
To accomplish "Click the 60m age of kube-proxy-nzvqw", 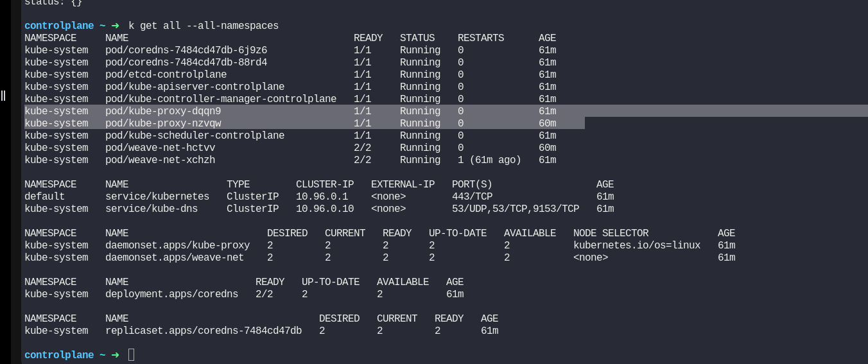I will pyautogui.click(x=548, y=123).
